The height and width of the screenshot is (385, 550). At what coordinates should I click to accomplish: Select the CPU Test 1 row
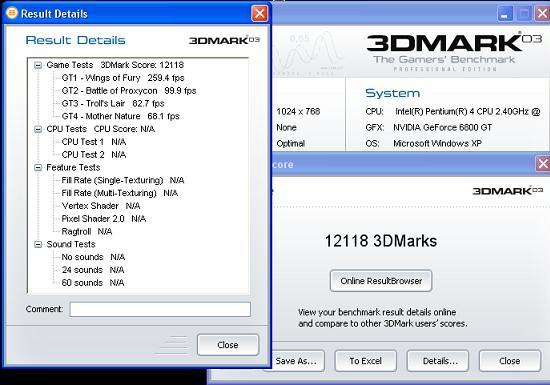pyautogui.click(x=94, y=142)
